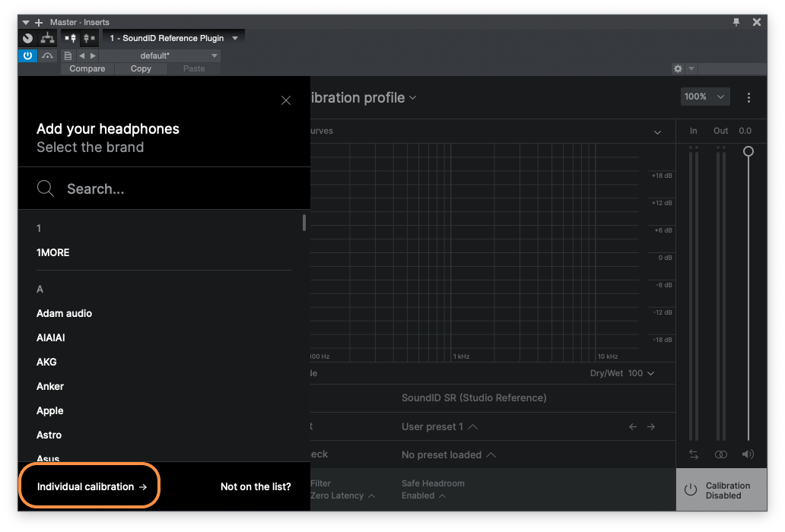The width and height of the screenshot is (785, 532).
Task: Expand the Zero Latency filter option
Action: (342, 496)
